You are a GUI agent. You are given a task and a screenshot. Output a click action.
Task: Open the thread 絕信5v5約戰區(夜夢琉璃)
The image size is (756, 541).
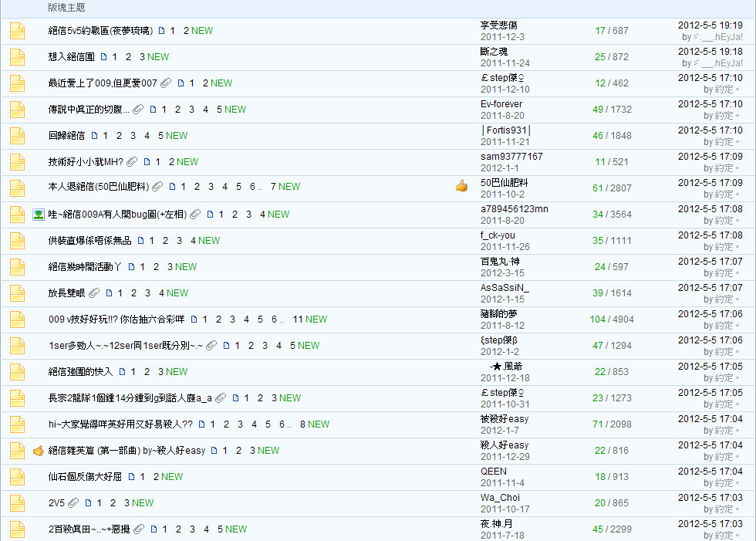coord(100,31)
